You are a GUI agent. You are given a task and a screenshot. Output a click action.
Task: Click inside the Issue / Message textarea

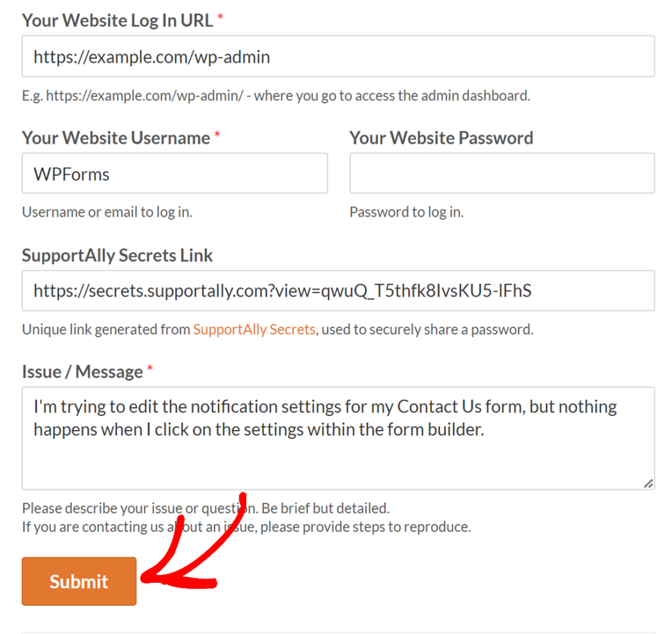(338, 438)
